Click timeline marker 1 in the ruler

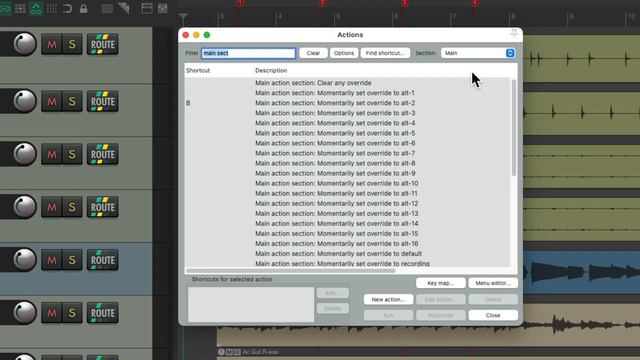240,3
